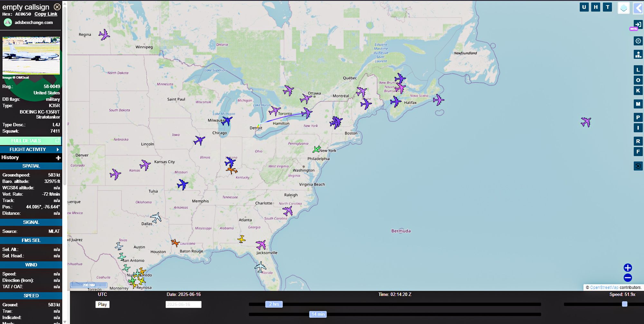Click the Play button

[x=102, y=304]
